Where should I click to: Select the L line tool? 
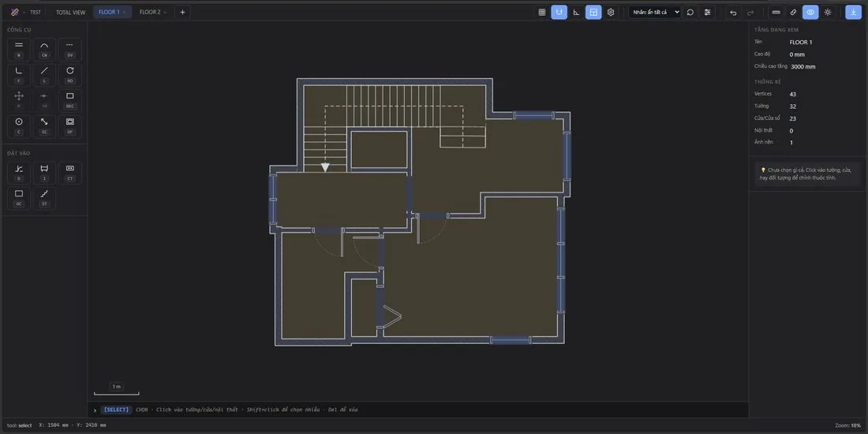44,75
